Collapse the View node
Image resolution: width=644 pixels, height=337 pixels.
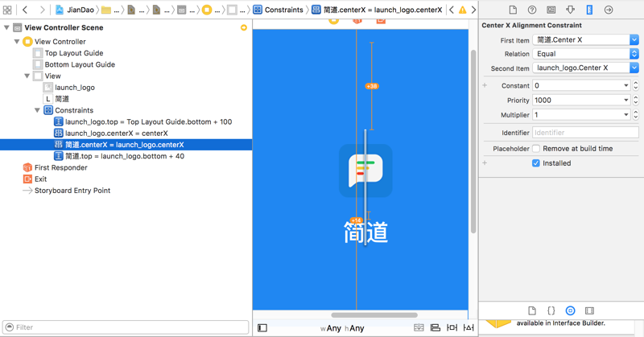(x=27, y=76)
